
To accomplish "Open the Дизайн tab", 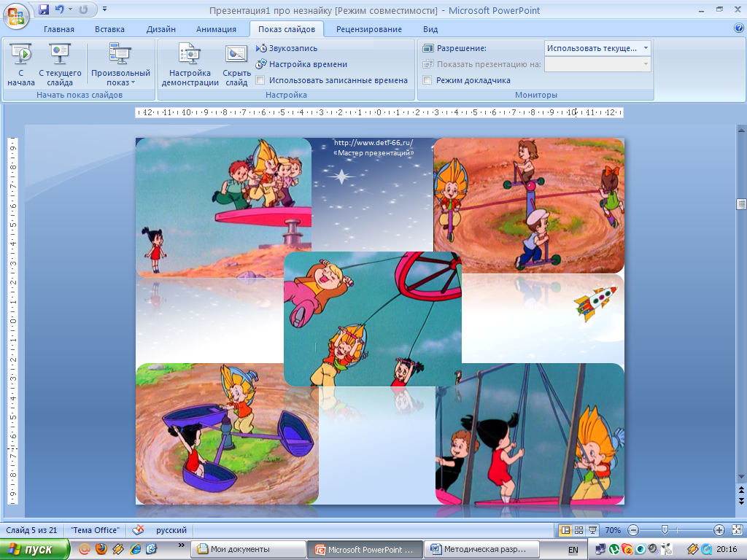I will click(161, 29).
